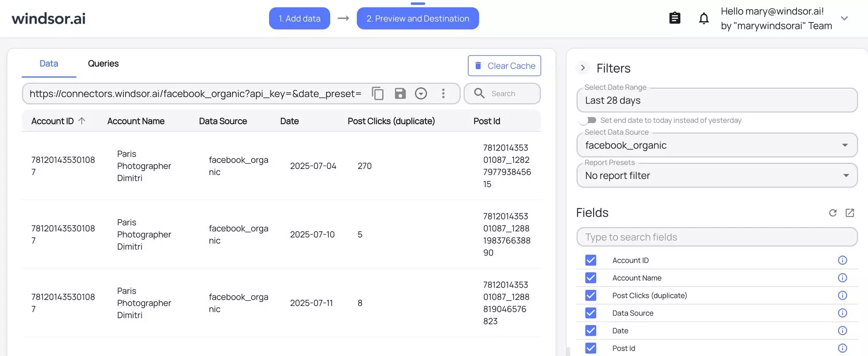Uncheck the Post Clicks (duplicate) checkbox
Screen dimensions: 868x356
tap(591, 295)
